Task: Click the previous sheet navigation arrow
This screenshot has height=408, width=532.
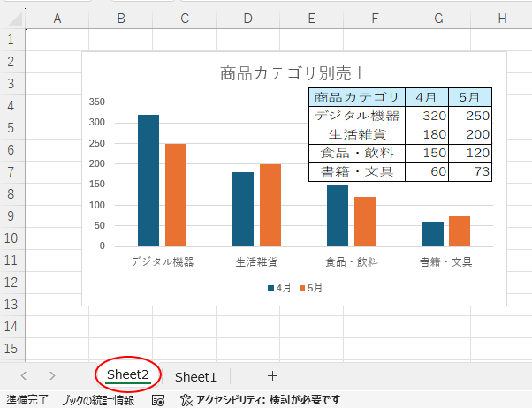Action: coord(23,376)
